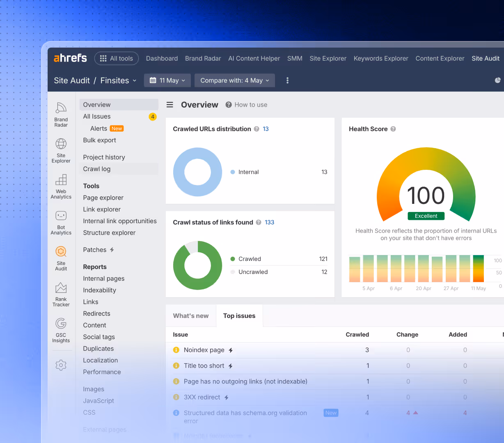
Task: Sort by the Crawled column header
Action: (357, 335)
